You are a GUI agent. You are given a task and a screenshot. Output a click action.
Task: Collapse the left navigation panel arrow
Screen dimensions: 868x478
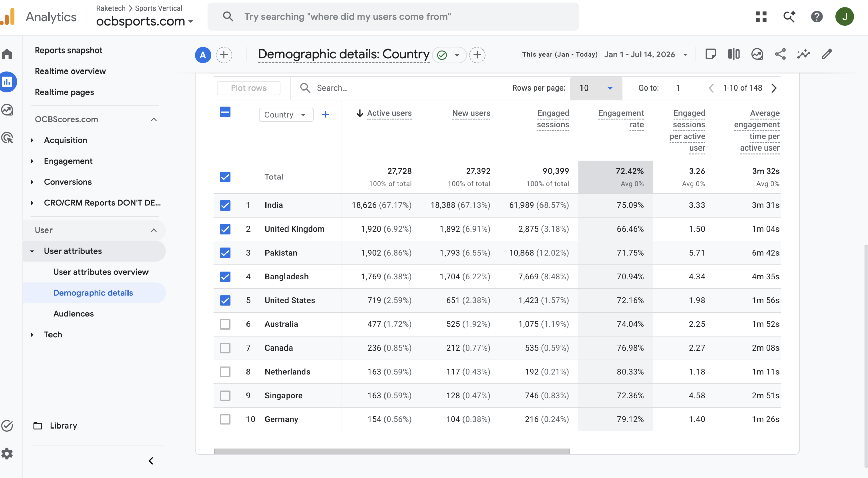tap(151, 461)
